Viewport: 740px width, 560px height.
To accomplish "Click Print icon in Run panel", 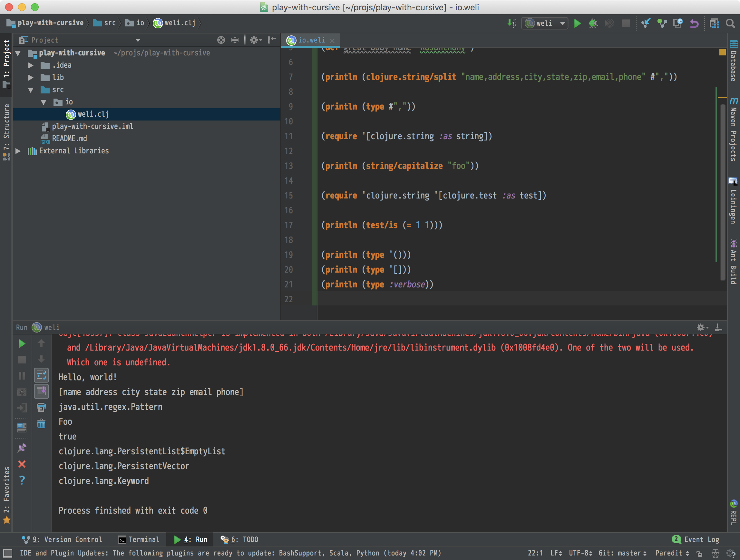I will click(41, 408).
